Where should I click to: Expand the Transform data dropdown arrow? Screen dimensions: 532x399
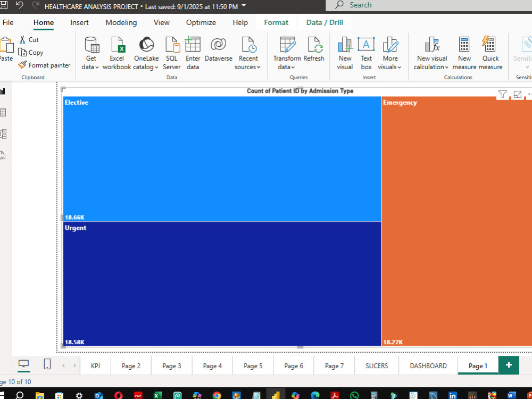click(293, 67)
